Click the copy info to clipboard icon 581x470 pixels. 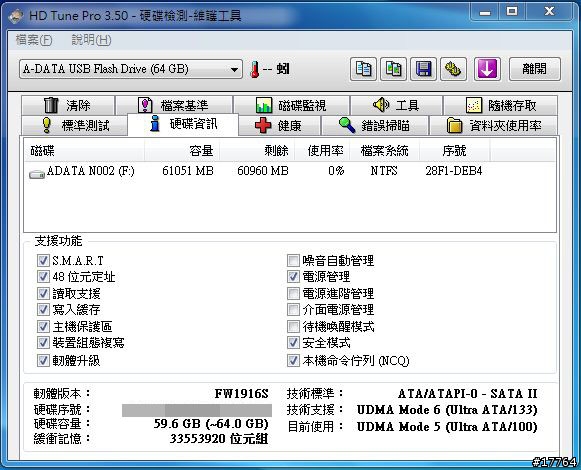point(363,69)
